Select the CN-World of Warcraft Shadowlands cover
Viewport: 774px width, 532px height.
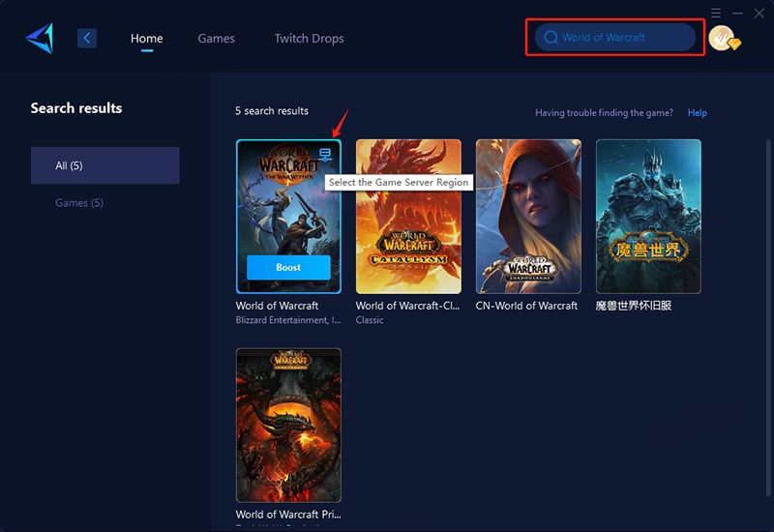click(x=528, y=216)
